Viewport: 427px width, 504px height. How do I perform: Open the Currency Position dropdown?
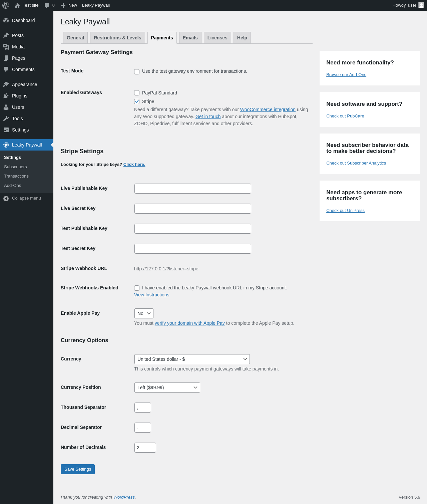167,388
